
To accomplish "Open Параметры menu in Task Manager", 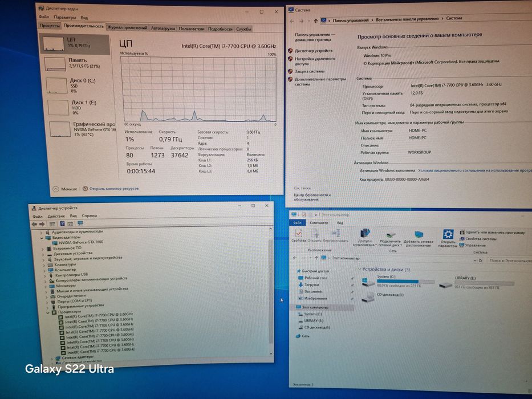I will tap(65, 17).
